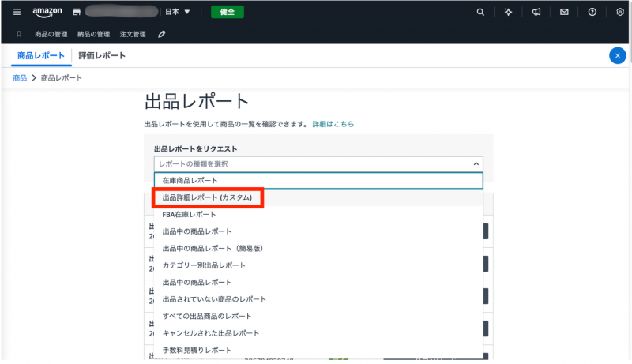632x364 pixels.
Task: Choose カテゴリー別出品レポート option
Action: pos(318,265)
